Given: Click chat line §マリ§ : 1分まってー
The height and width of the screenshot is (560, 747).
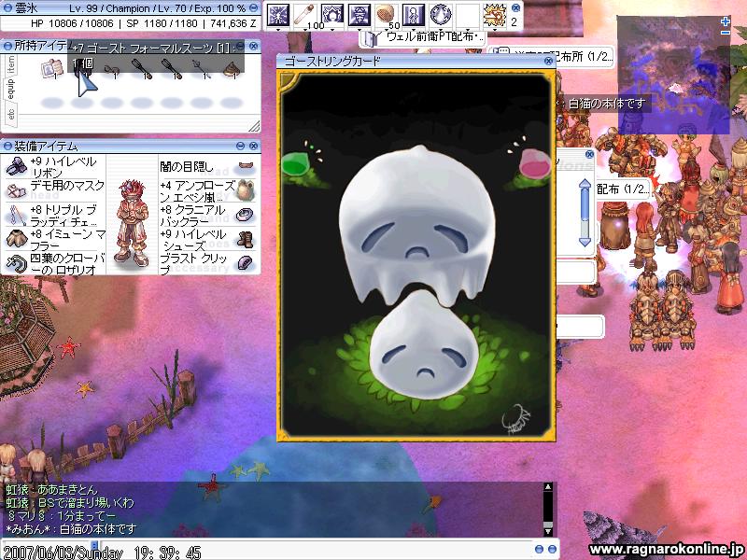Looking at the screenshot, I should tap(61, 516).
